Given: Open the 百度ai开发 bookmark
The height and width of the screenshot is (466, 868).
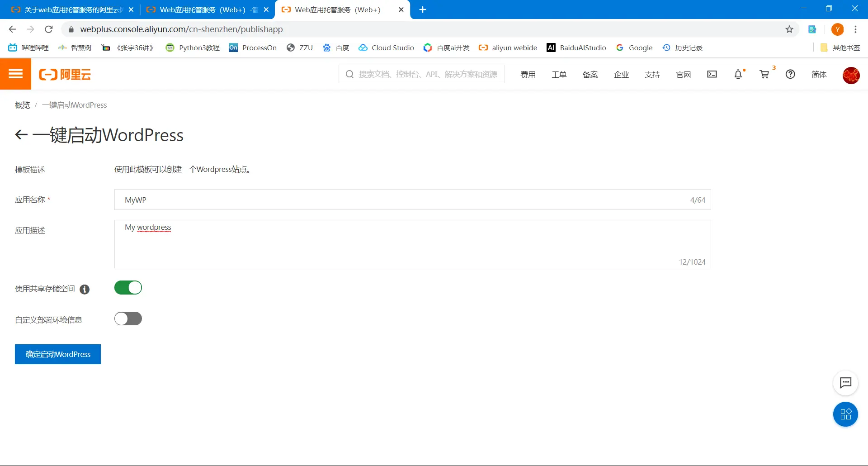Looking at the screenshot, I should [x=446, y=48].
